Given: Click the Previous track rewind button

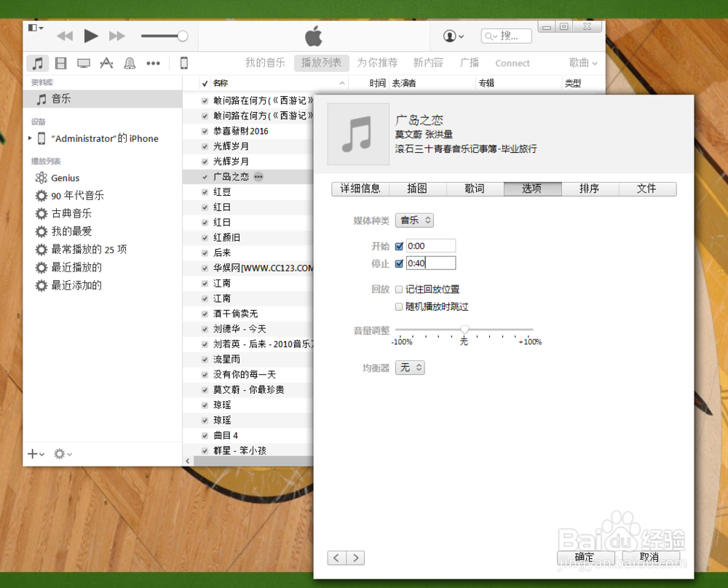Looking at the screenshot, I should [65, 36].
